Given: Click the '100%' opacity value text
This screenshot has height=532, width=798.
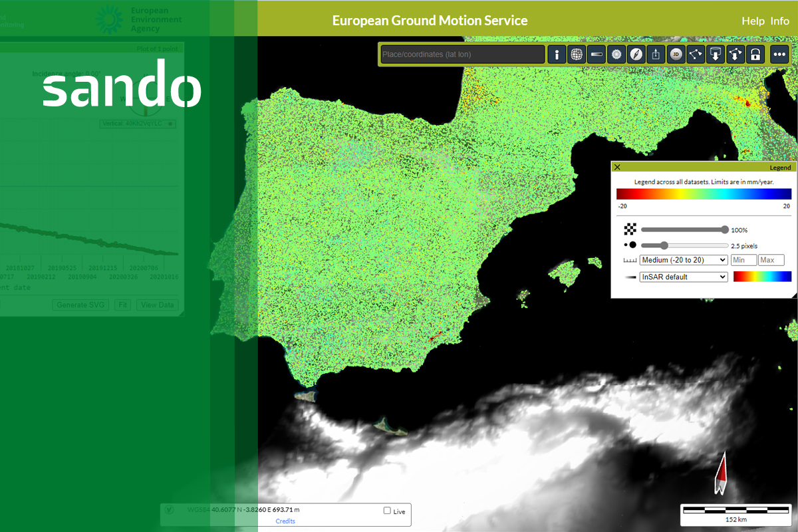Looking at the screenshot, I should [x=739, y=230].
